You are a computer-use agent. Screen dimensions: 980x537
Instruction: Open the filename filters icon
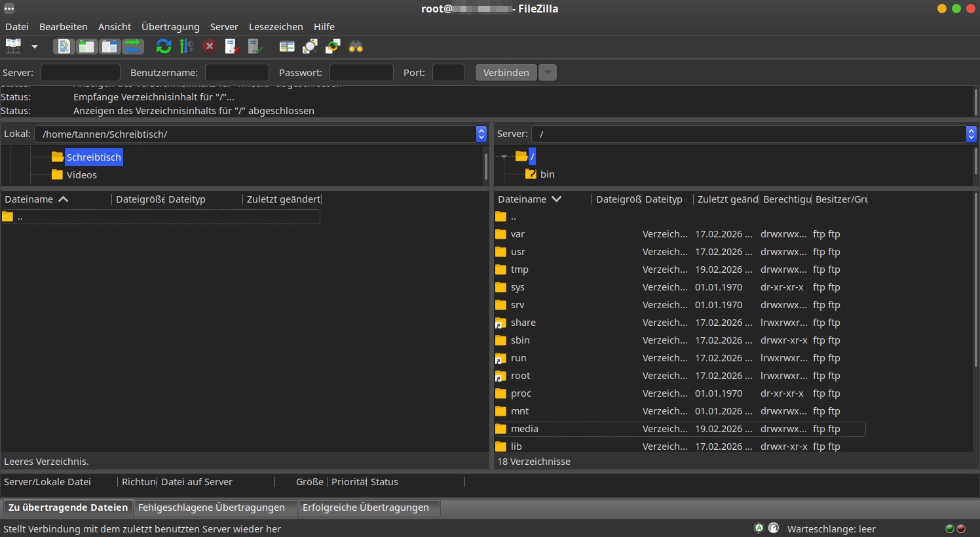pyautogui.click(x=287, y=46)
